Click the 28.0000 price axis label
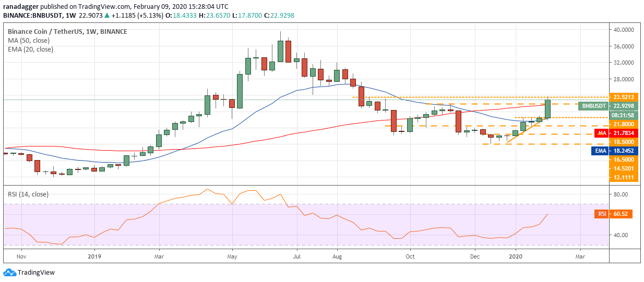Image resolution: width=644 pixels, height=282 pixels. tap(623, 79)
